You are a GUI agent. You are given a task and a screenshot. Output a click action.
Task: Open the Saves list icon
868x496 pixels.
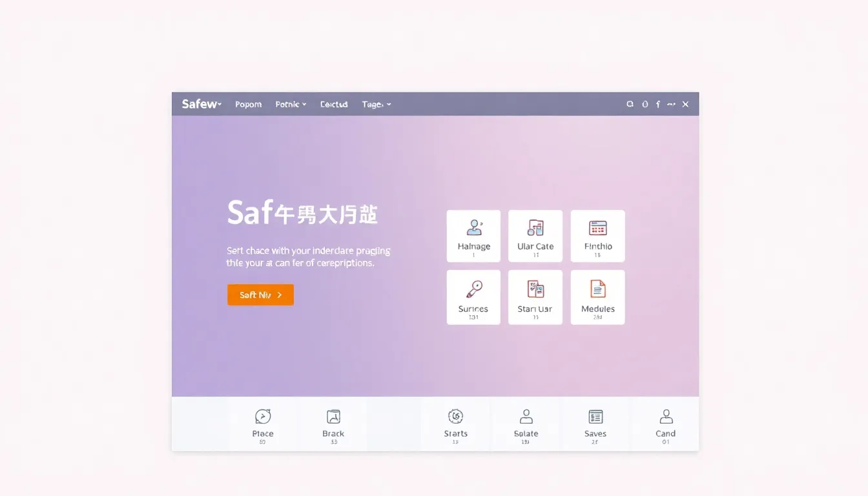point(595,417)
